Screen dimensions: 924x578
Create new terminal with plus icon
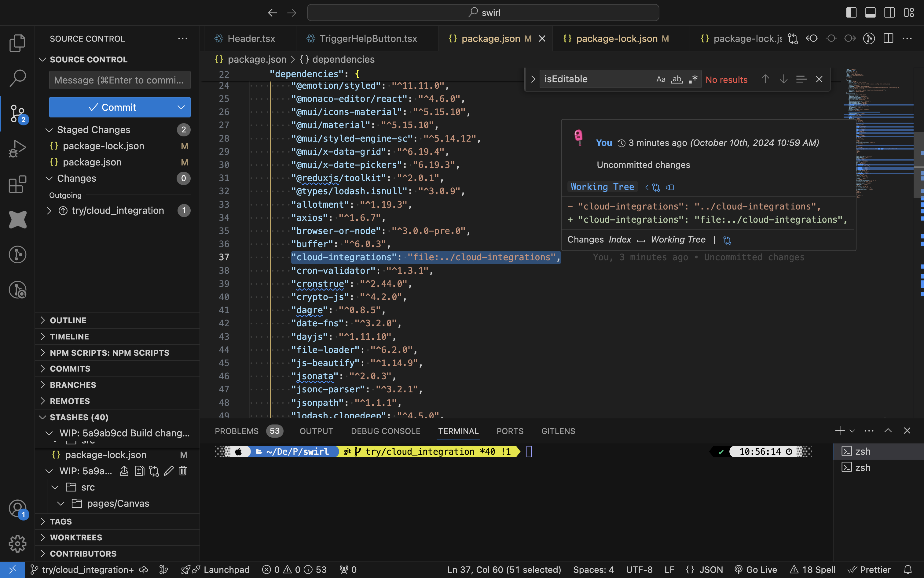(840, 431)
